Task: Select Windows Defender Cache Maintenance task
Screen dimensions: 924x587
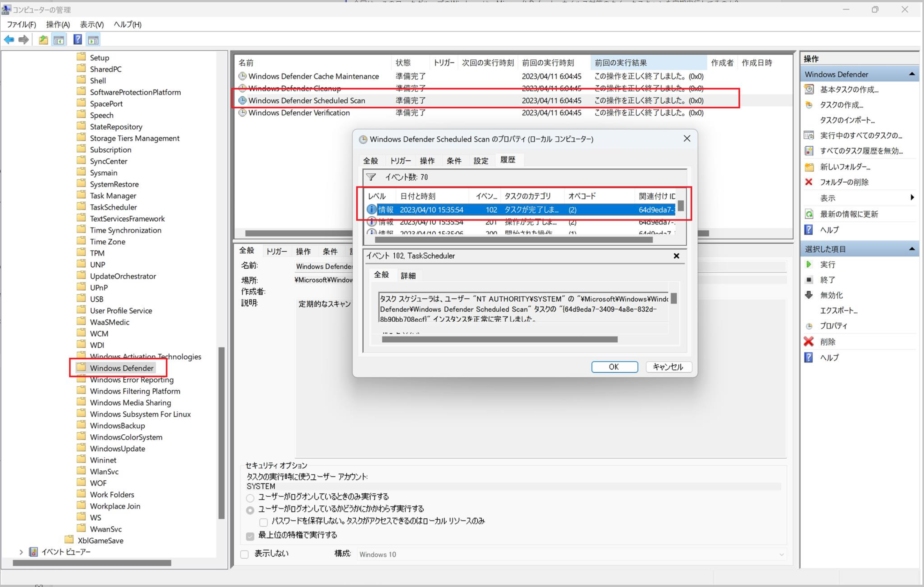Action: pos(314,76)
